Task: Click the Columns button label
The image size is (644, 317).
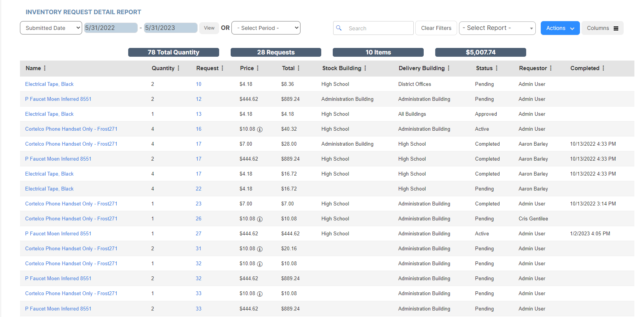Action: click(598, 28)
